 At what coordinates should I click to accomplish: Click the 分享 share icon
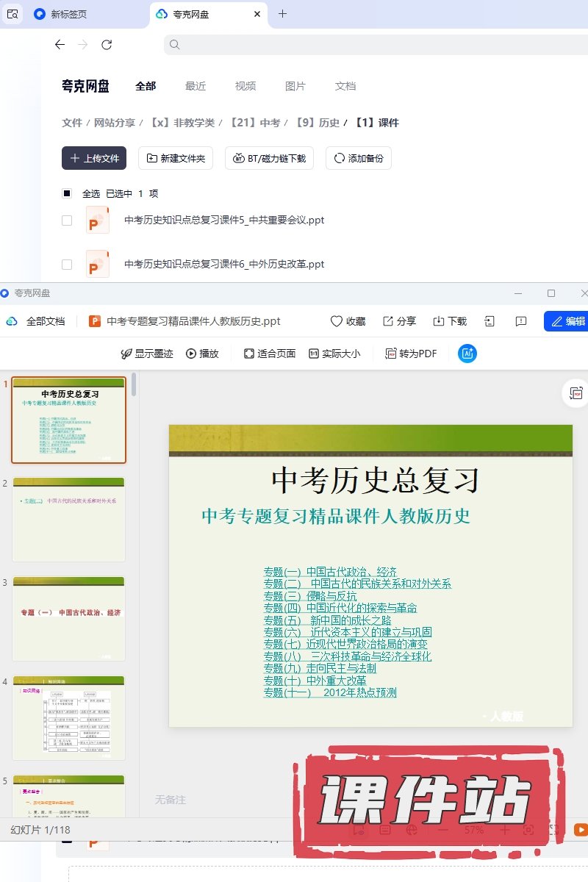[x=389, y=321]
